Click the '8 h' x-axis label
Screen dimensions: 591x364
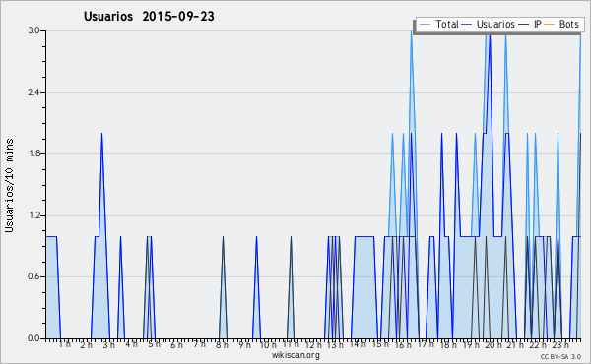(222, 345)
